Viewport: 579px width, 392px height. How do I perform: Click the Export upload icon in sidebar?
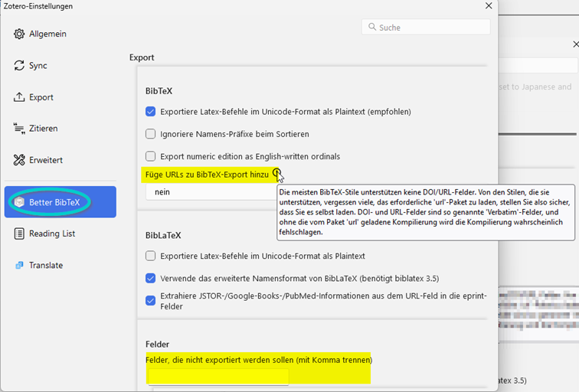19,97
